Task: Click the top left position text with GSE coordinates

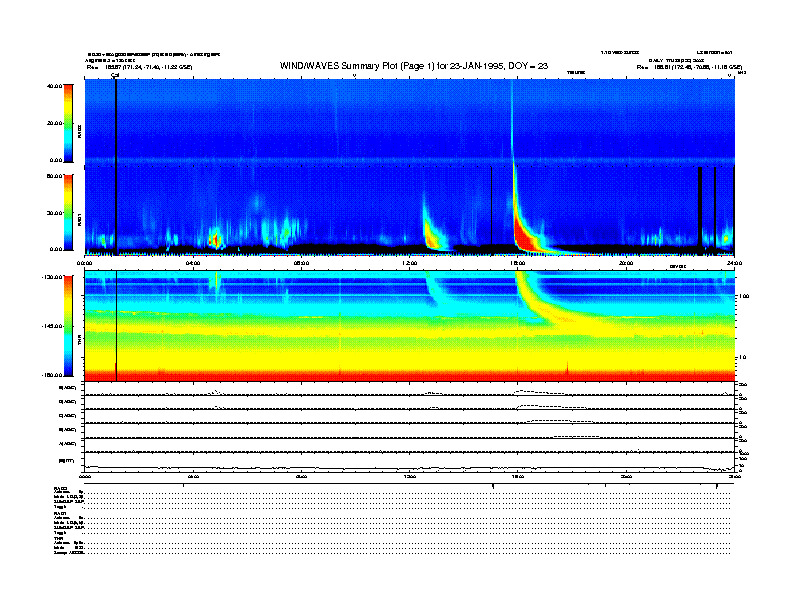Action: (139, 67)
